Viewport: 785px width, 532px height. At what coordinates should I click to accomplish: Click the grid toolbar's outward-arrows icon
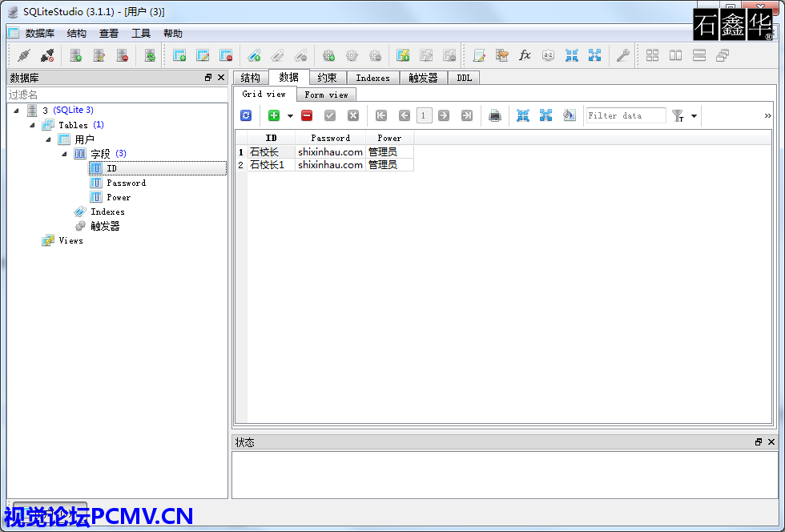[545, 115]
